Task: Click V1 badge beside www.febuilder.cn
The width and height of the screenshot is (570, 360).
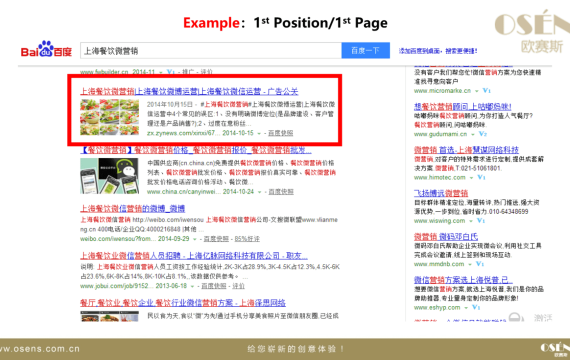Action: 171,72
